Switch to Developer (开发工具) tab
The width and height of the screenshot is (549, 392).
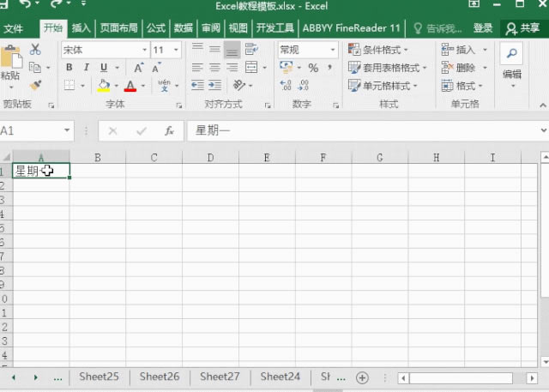coord(274,28)
